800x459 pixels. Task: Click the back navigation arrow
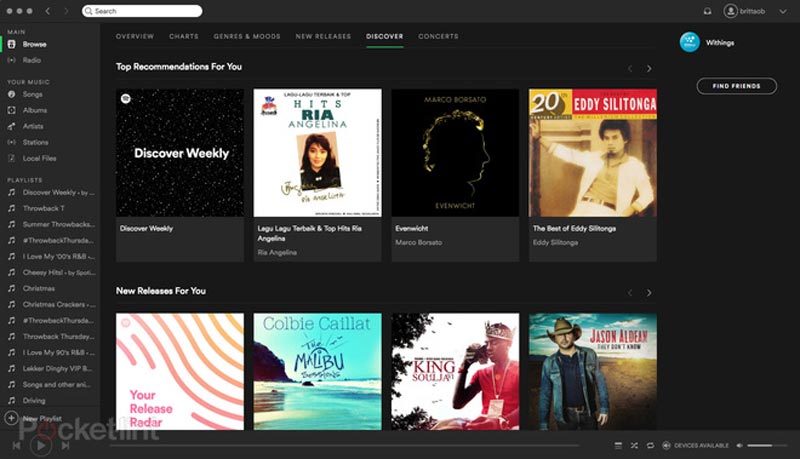point(48,11)
